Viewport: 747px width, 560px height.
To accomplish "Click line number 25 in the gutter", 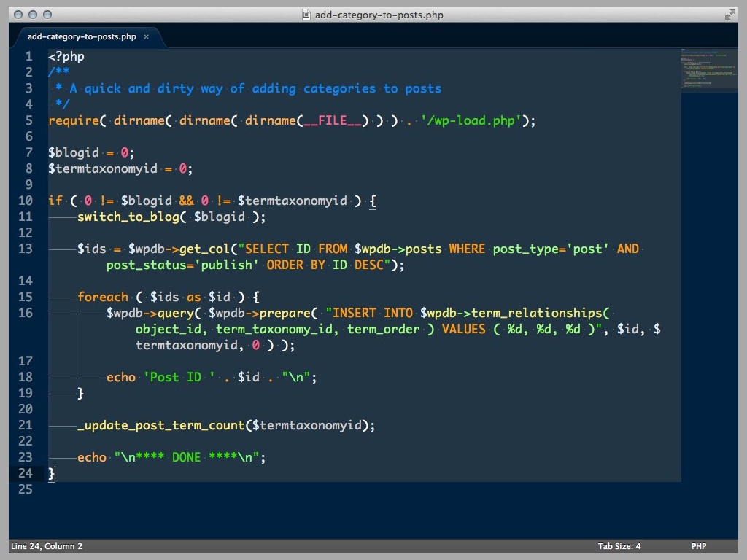I will point(26,489).
